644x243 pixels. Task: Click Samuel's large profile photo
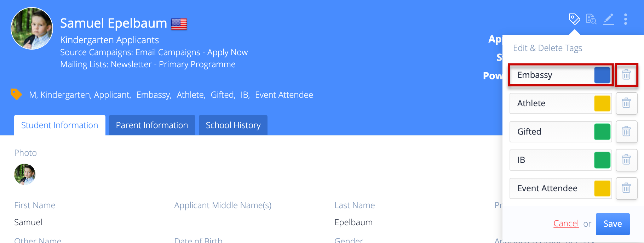pyautogui.click(x=32, y=28)
